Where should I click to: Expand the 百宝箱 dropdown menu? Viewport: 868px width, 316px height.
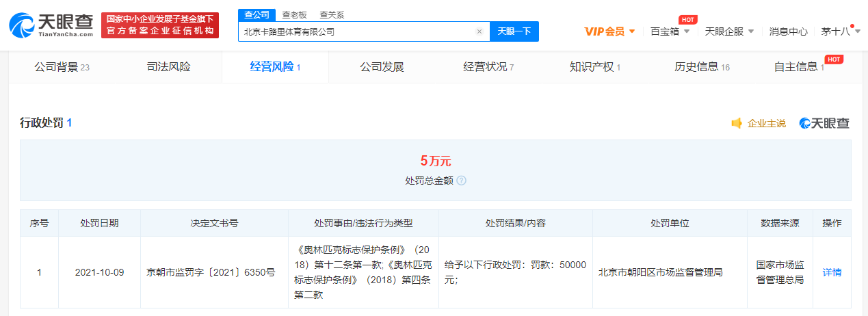pos(670,31)
